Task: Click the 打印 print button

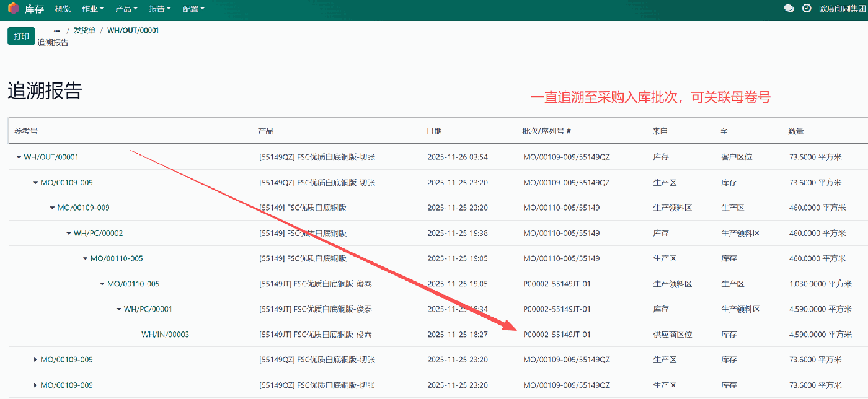Action: tap(21, 36)
